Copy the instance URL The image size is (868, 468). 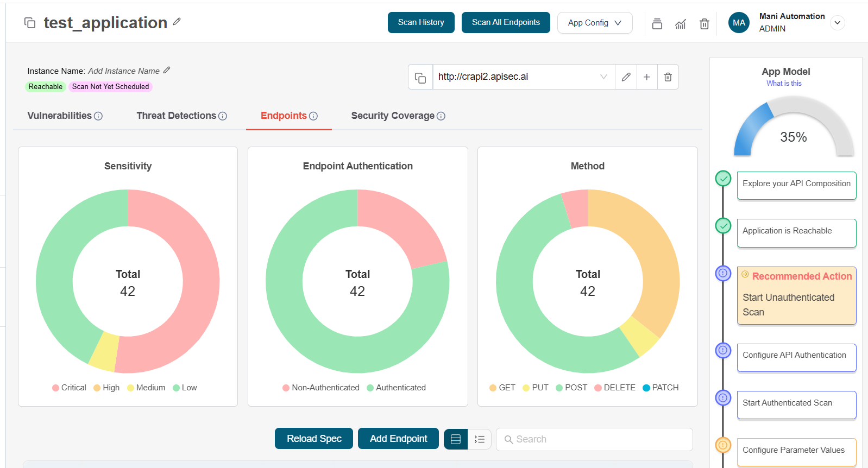tap(420, 78)
